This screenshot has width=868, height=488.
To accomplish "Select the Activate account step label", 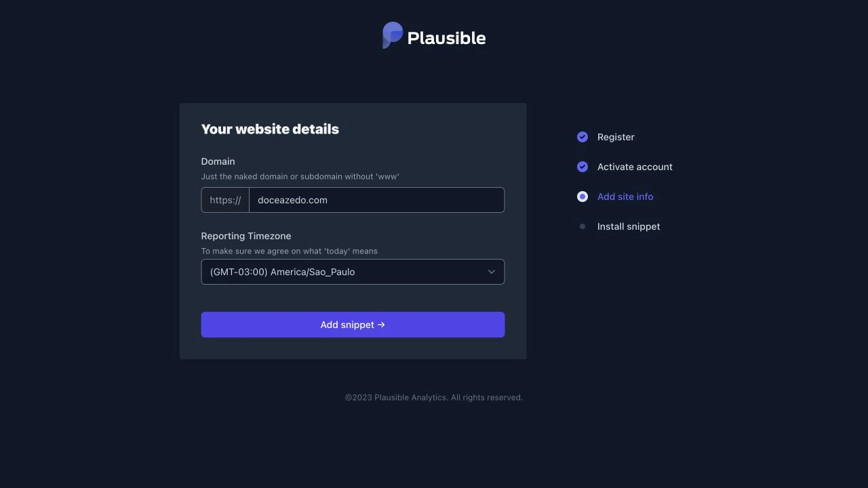I will click(635, 167).
